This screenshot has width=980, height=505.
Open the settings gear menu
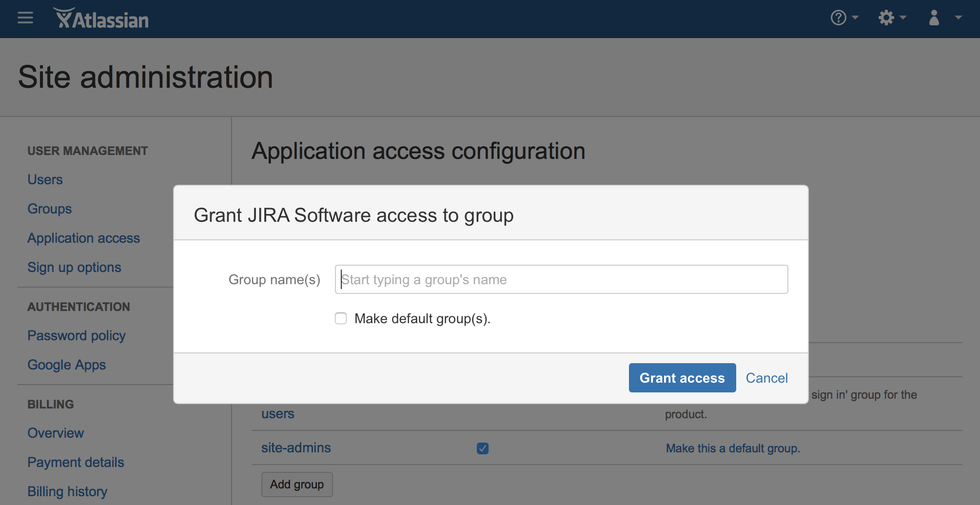point(892,18)
